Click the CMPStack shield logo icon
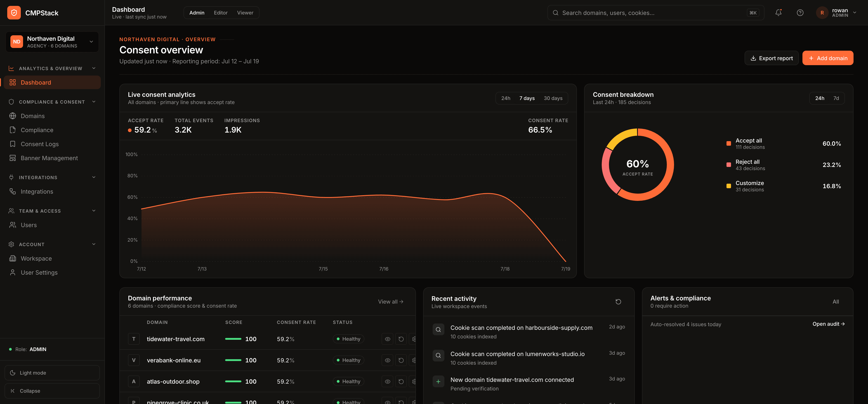The height and width of the screenshot is (404, 868). click(14, 13)
